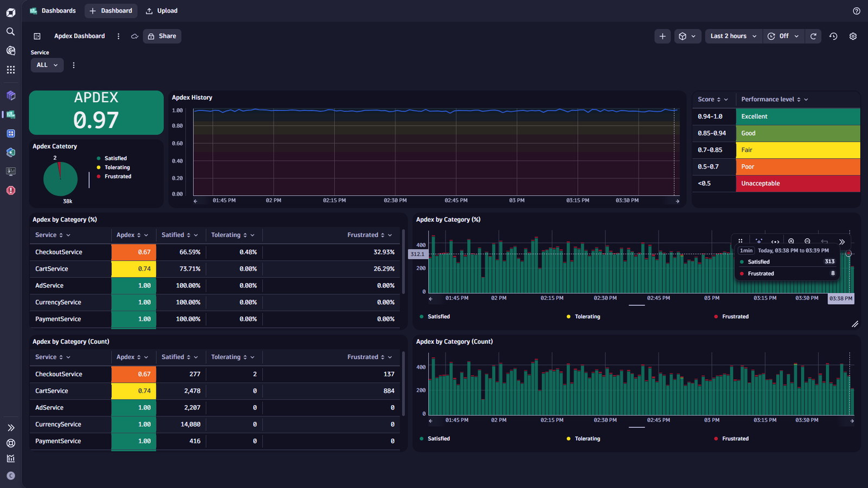Click the Share button
This screenshot has height=488, width=868.
click(162, 36)
